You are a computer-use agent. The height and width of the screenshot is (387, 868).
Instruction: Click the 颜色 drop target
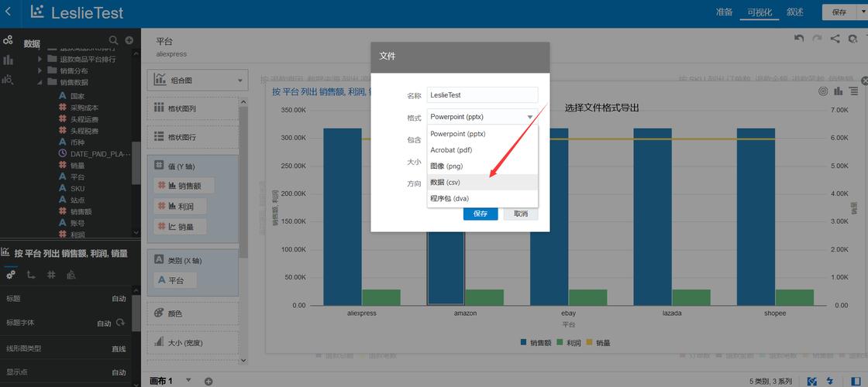coord(193,313)
